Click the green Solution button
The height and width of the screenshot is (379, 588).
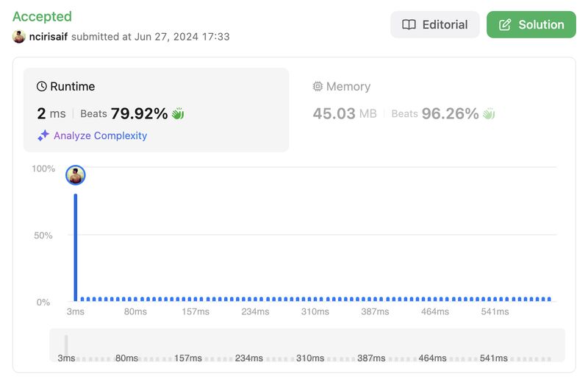[x=531, y=25]
